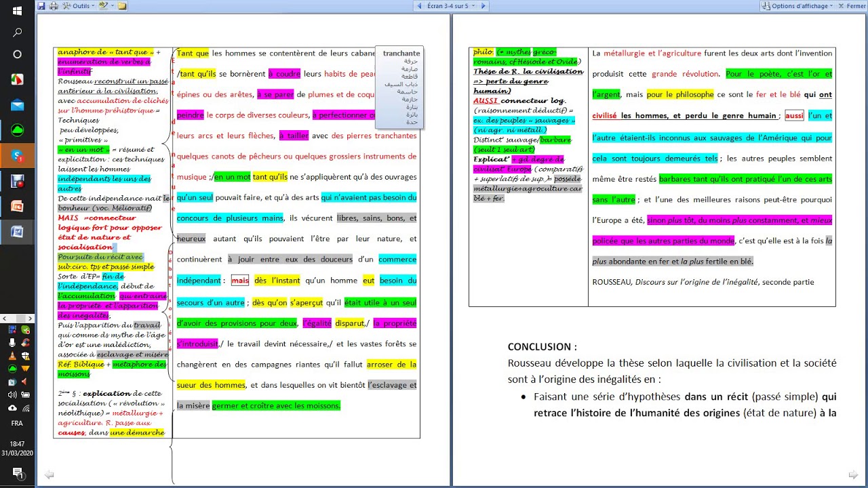Click the taskbar scrollbar left arrow
This screenshot has height=488, width=868.
click(5, 318)
